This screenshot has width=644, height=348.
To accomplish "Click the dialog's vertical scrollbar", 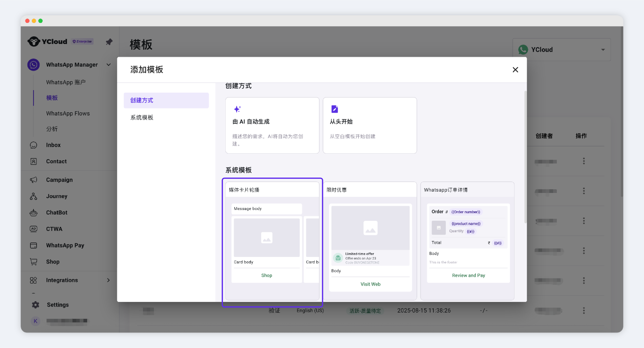I will 525,158.
